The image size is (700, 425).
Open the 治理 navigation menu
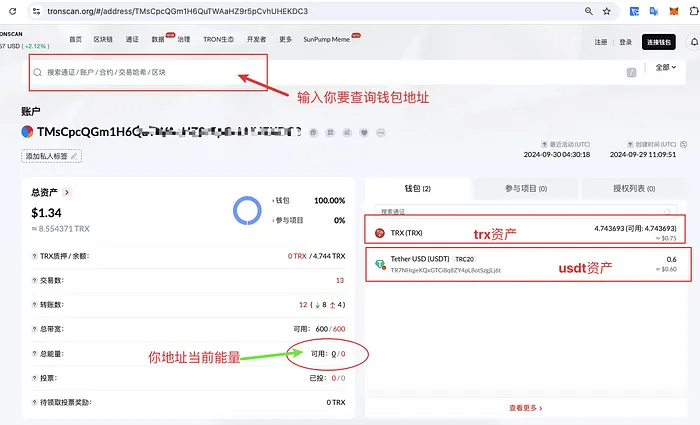point(184,39)
